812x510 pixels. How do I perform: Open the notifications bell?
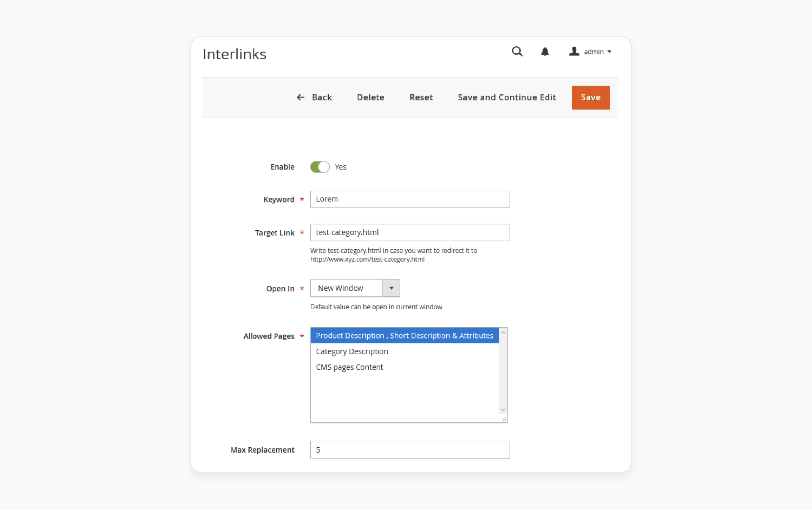click(x=545, y=52)
